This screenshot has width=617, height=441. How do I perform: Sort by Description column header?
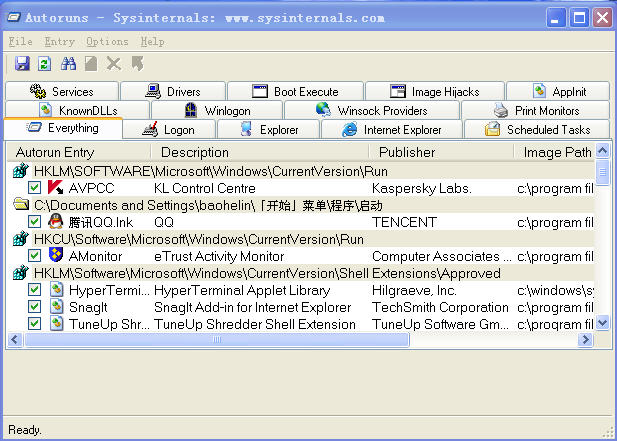tap(260, 152)
